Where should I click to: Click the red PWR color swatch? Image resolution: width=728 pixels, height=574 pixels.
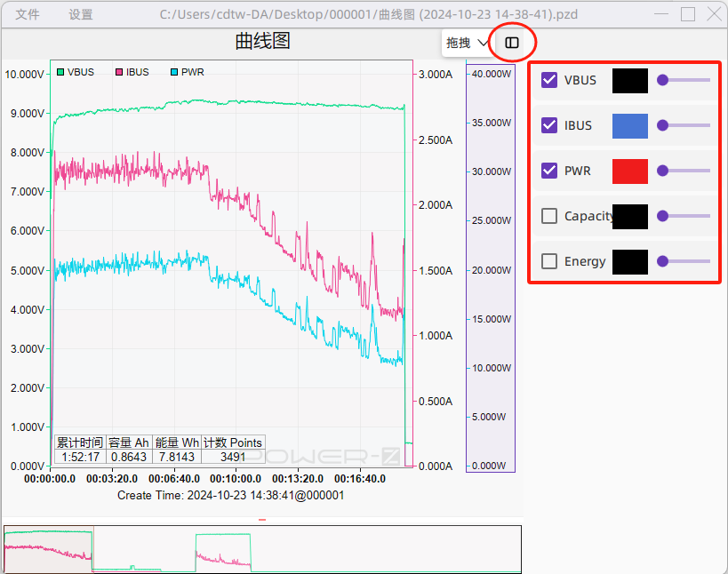pos(629,171)
